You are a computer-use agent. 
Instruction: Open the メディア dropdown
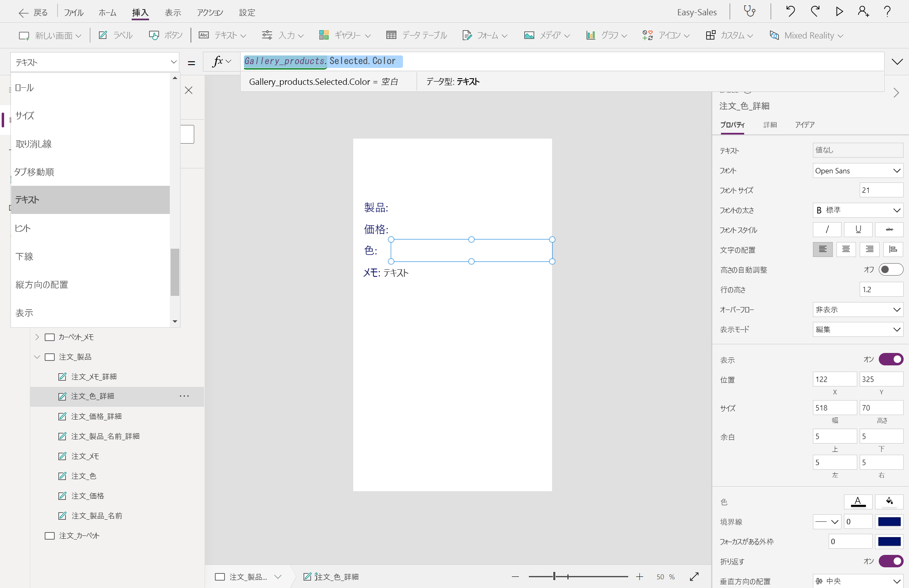click(547, 35)
